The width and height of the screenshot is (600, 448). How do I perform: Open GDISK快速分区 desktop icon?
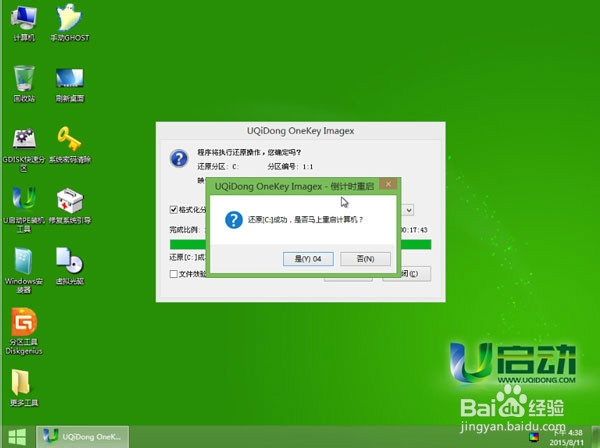(x=24, y=149)
